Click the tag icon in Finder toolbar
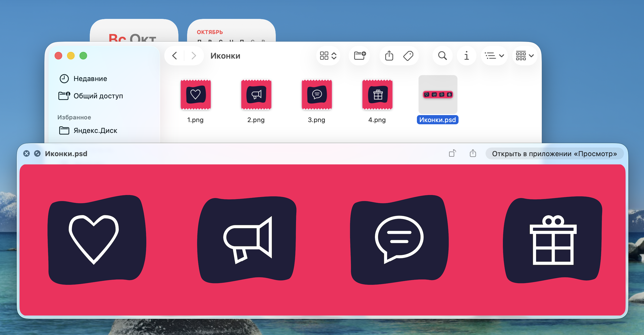 point(408,56)
